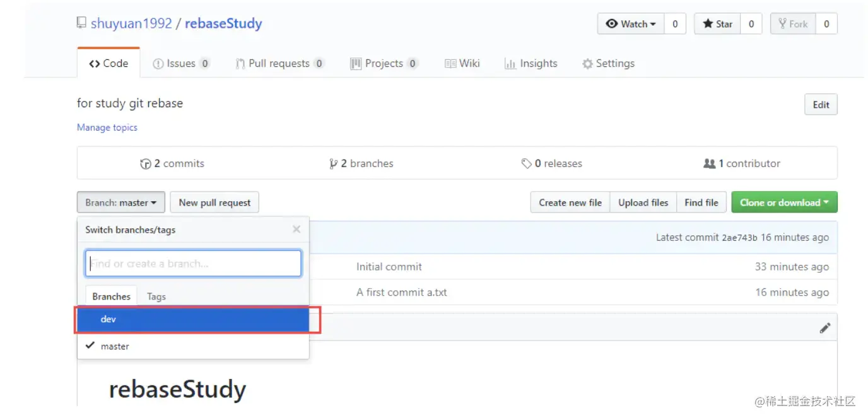
Task: Open the Initial commit message link
Action: pyautogui.click(x=389, y=267)
